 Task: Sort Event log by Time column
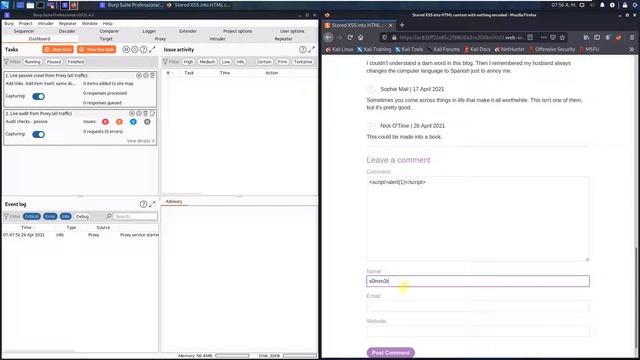(x=27, y=227)
